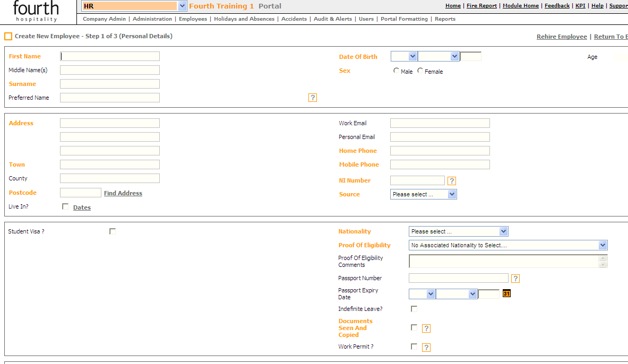Select the Male radio button

point(396,71)
